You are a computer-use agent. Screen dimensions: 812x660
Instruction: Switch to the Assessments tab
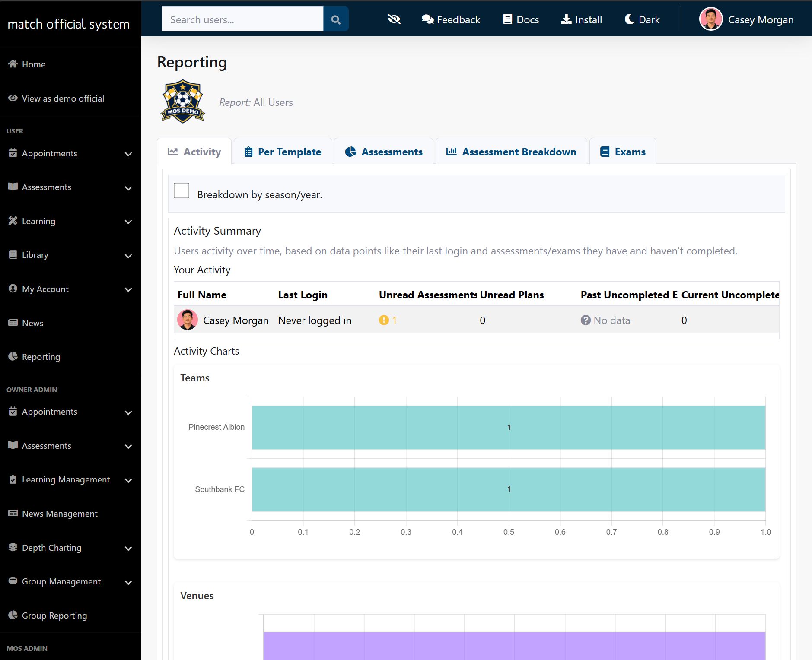384,152
